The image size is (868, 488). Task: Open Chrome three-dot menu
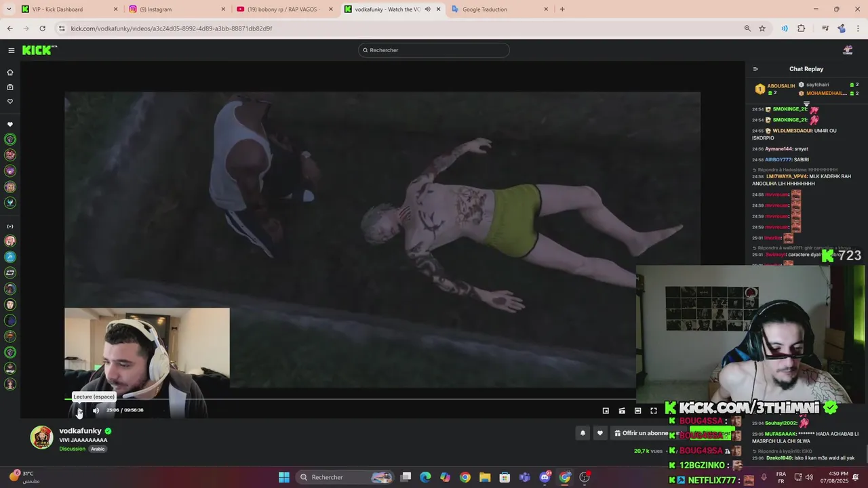pos(859,28)
